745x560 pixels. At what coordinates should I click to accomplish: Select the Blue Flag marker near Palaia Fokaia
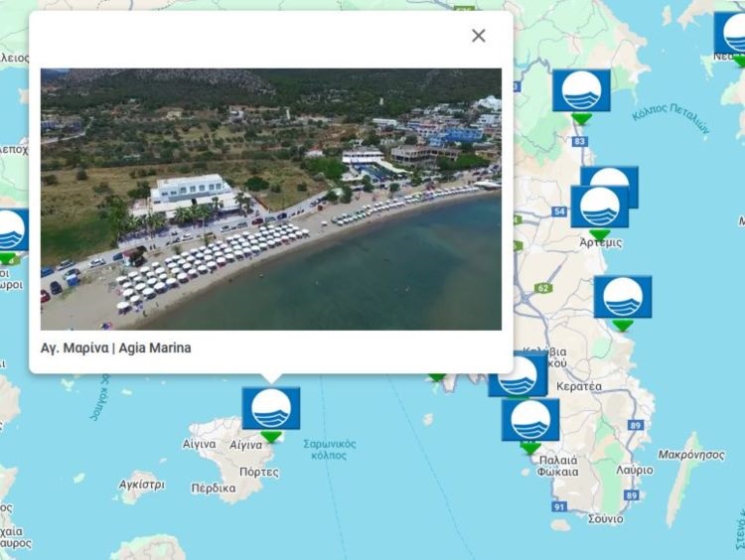pyautogui.click(x=530, y=420)
